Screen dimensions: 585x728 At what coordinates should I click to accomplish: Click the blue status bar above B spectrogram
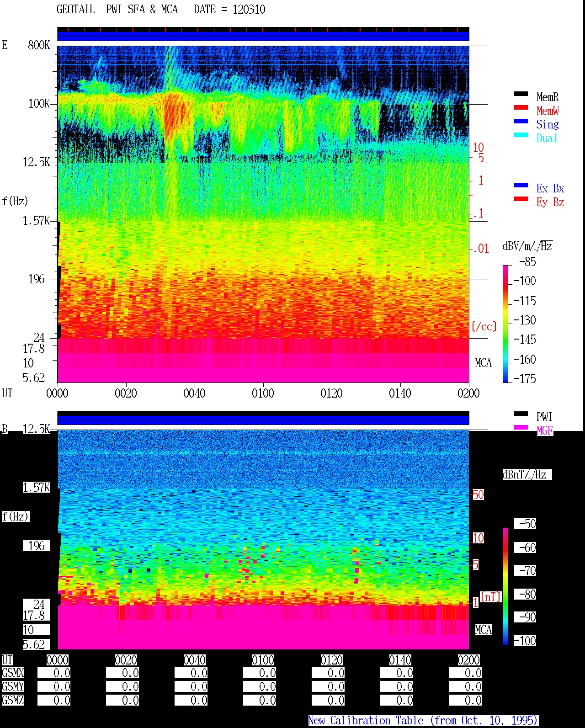click(263, 420)
